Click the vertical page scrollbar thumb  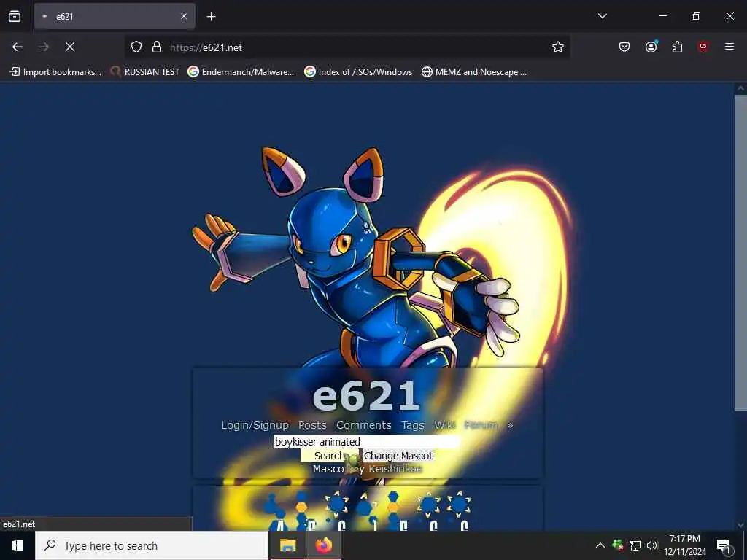[x=740, y=252]
